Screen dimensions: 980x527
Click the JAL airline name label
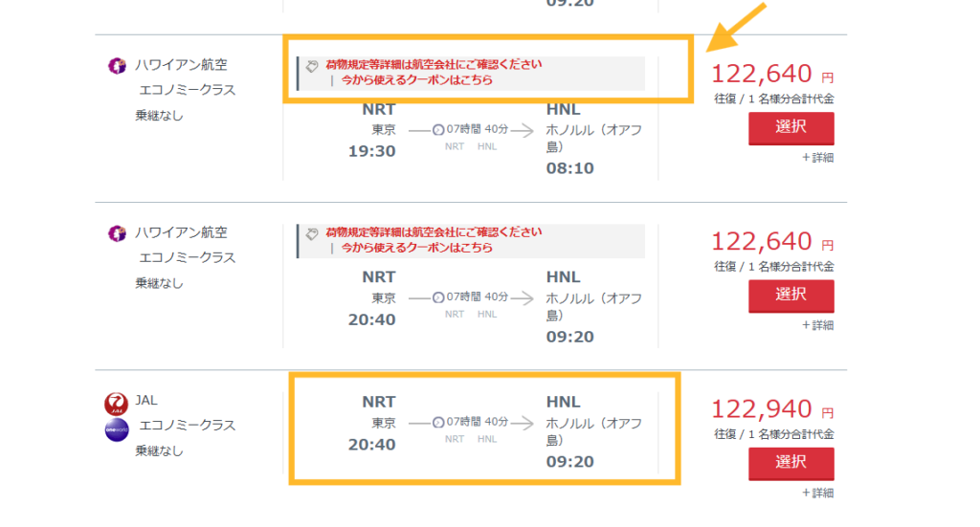(146, 400)
